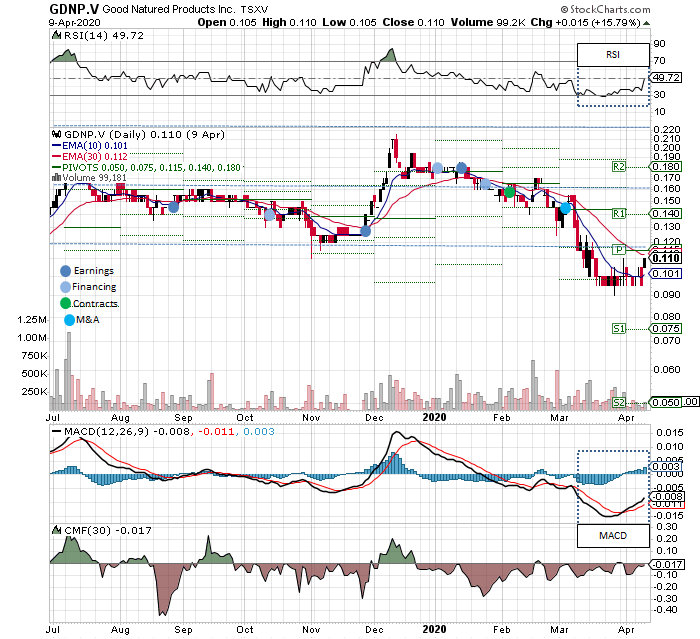Click the -0.40 level on the CMF axis
This screenshot has width=700, height=639.
[666, 610]
